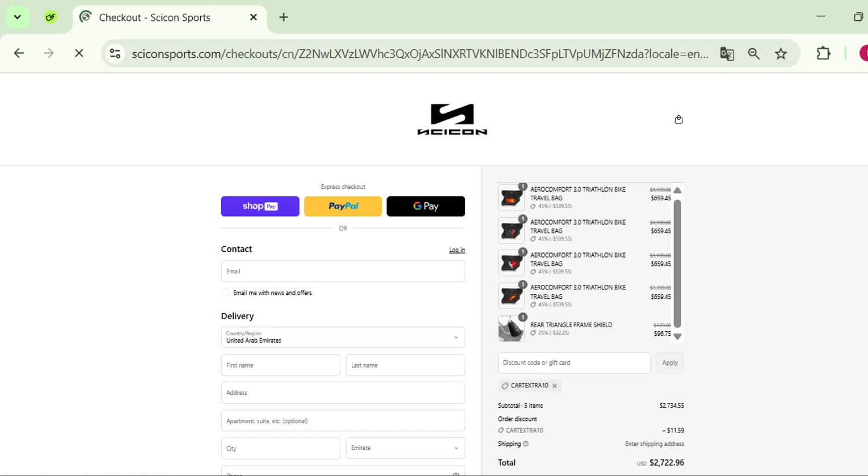Stop loading the page
Image resolution: width=868 pixels, height=476 pixels.
point(79,53)
